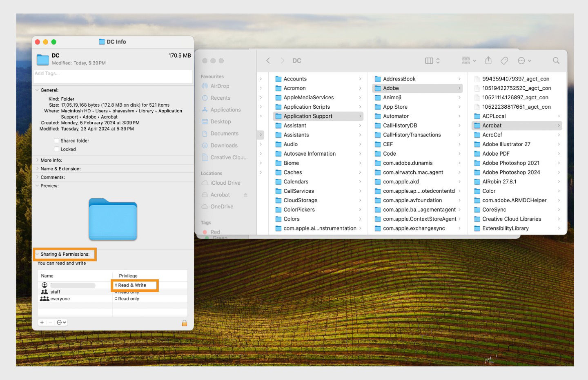Select Downloads in the Finder sidebar

point(223,145)
